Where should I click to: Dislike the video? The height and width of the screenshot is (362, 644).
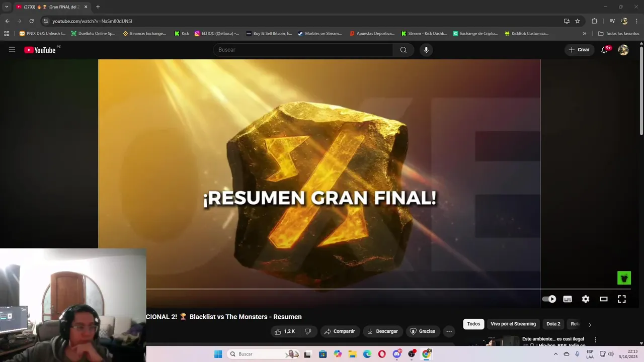pos(308,331)
